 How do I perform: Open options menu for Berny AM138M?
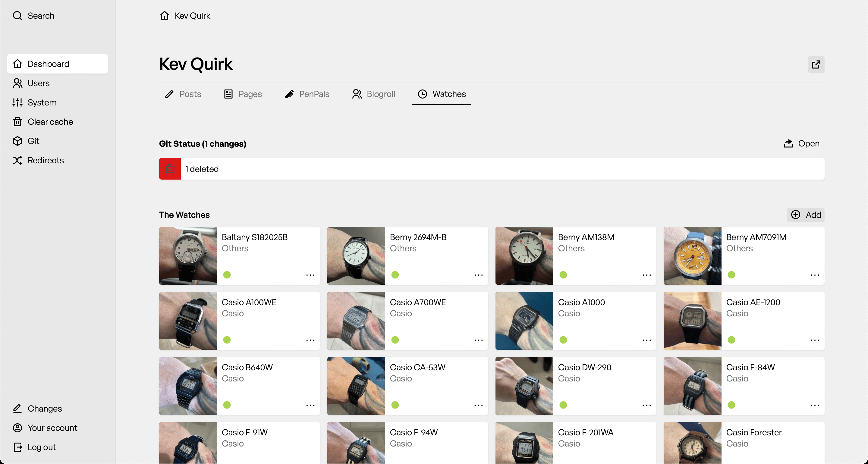coord(646,275)
